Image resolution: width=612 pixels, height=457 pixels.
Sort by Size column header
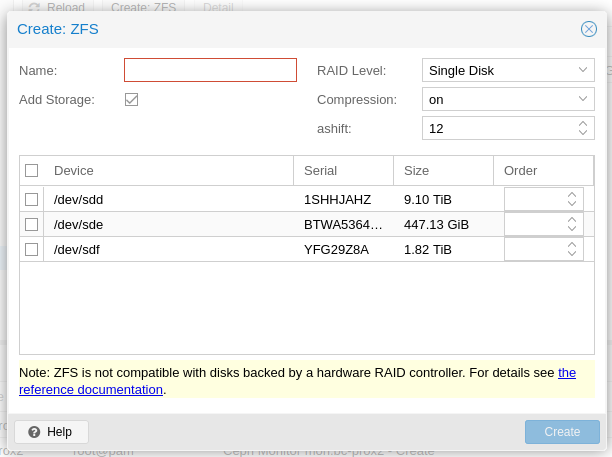[x=443, y=171]
